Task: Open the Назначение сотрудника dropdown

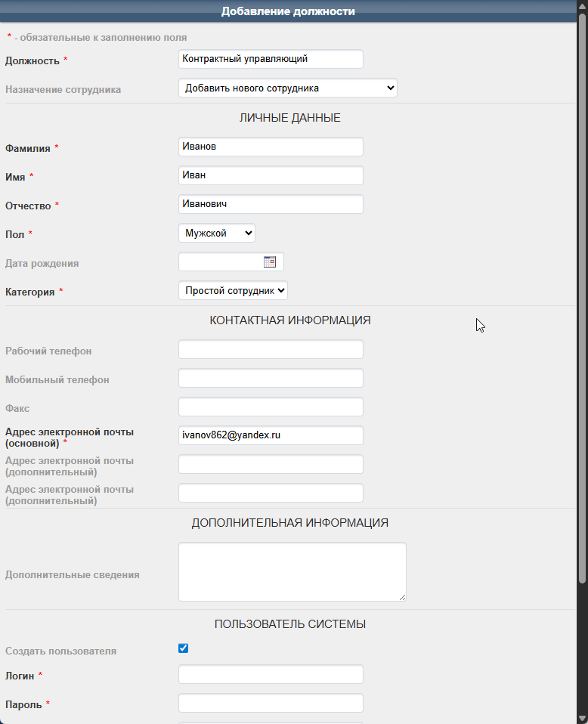Action: pos(288,88)
